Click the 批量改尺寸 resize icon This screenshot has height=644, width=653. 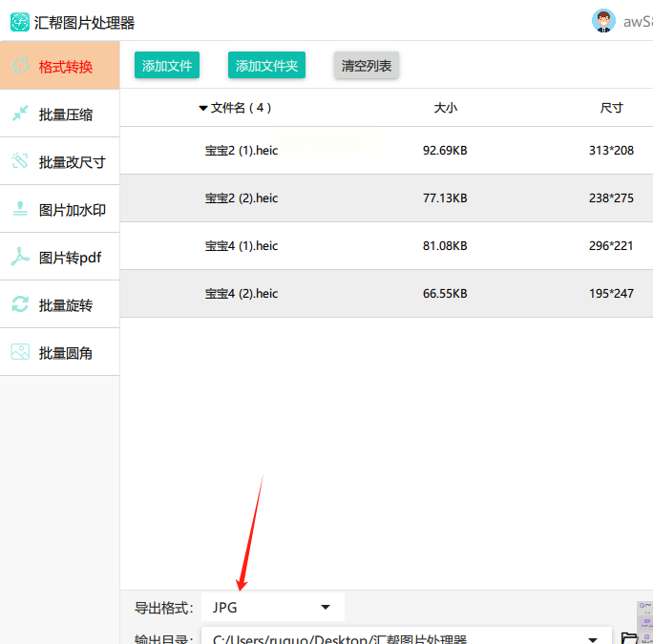(20, 160)
